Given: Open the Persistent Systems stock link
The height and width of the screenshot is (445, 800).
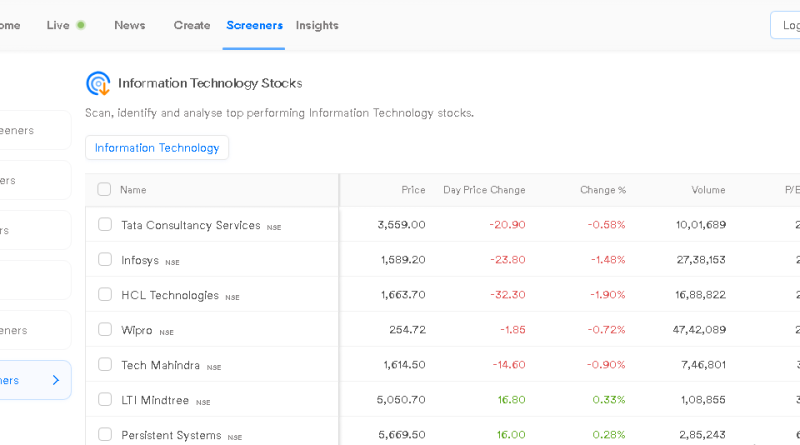Looking at the screenshot, I should (171, 435).
